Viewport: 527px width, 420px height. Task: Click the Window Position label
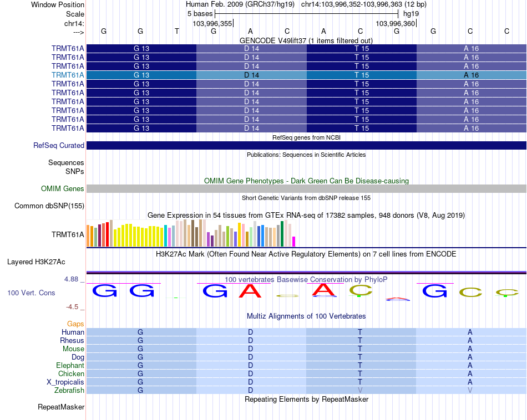click(58, 4)
